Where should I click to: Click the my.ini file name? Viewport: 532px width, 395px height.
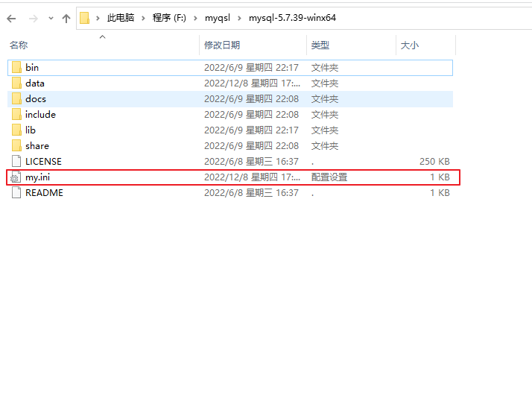pyautogui.click(x=38, y=177)
